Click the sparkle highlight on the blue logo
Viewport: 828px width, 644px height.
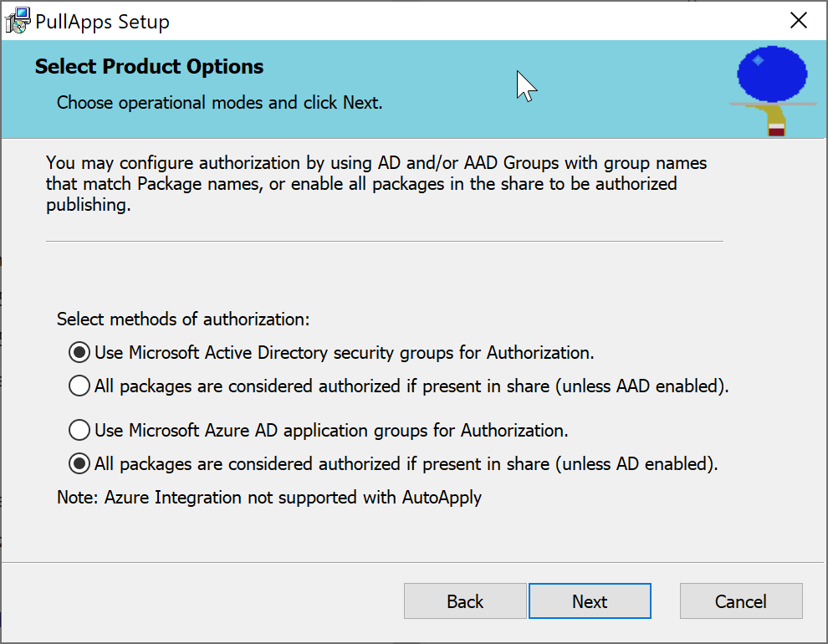click(758, 60)
